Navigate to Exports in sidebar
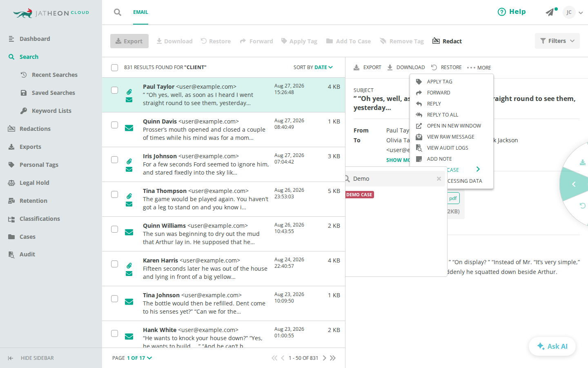Screen dimensions: 588x368 (30, 147)
